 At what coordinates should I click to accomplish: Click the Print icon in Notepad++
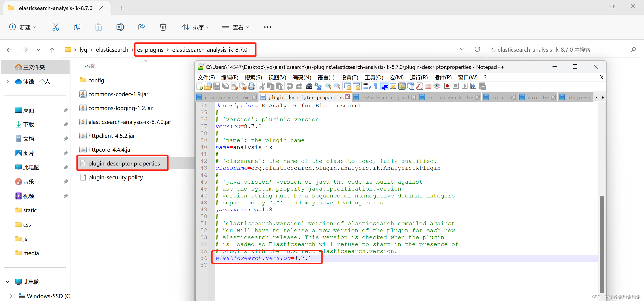point(252,86)
